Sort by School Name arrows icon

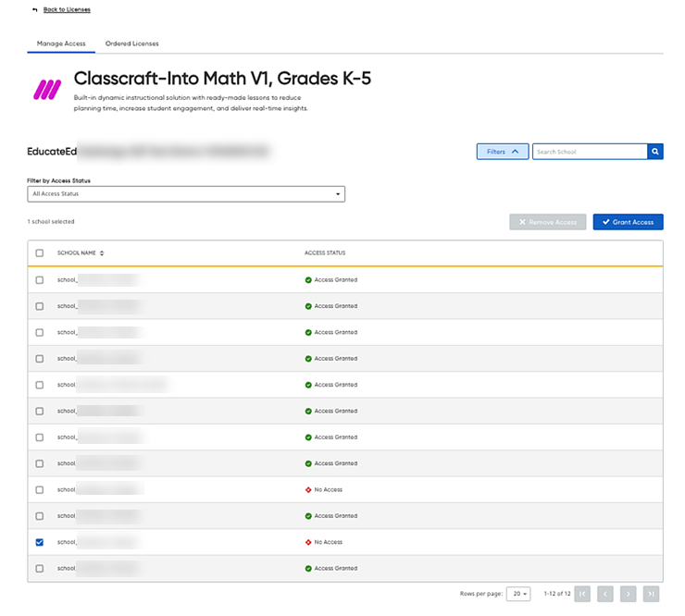102,253
